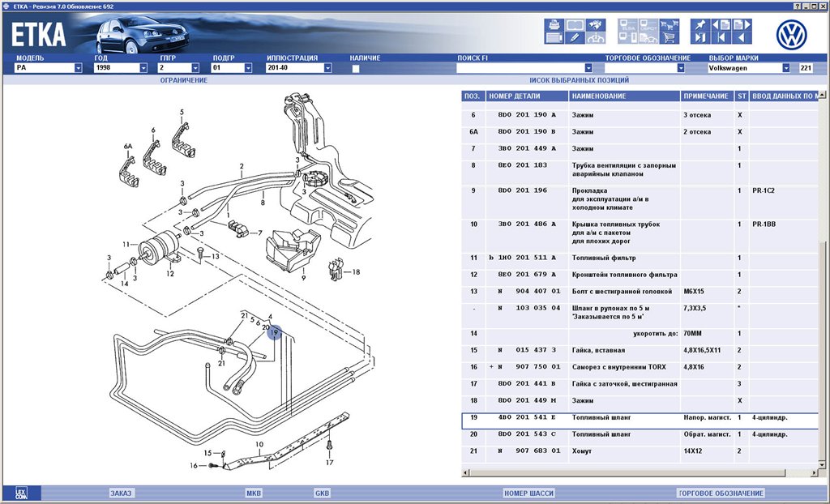The height and width of the screenshot is (504, 830).
Task: Open the single shopping cart icon
Action: pyautogui.click(x=670, y=37)
